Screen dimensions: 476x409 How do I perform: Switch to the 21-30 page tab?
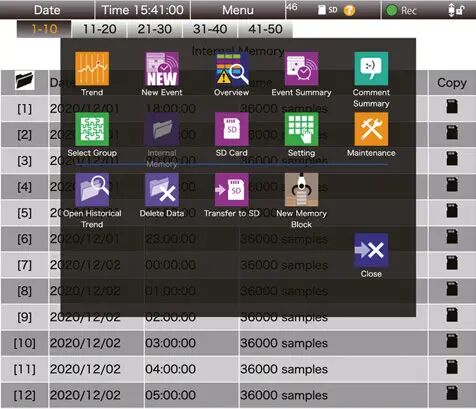(x=155, y=29)
